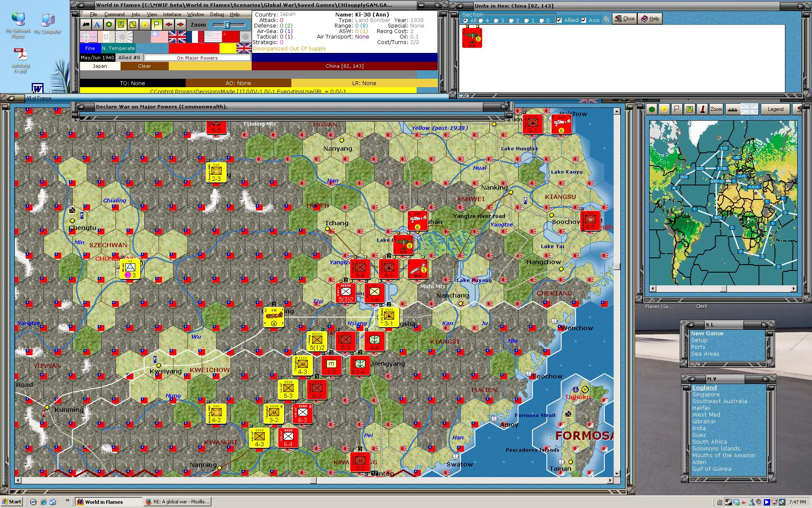Screen dimensions: 812x508
Task: Select 'Solomons Islands' in the MV list
Action: tap(716, 449)
